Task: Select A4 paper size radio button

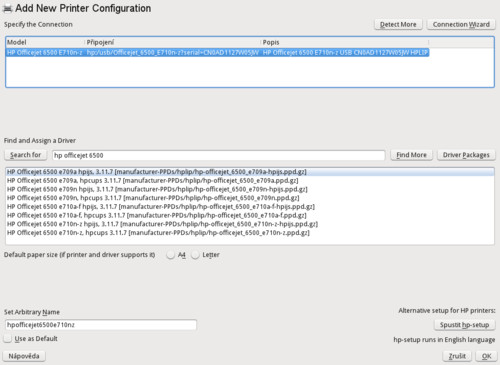Action: [x=170, y=255]
